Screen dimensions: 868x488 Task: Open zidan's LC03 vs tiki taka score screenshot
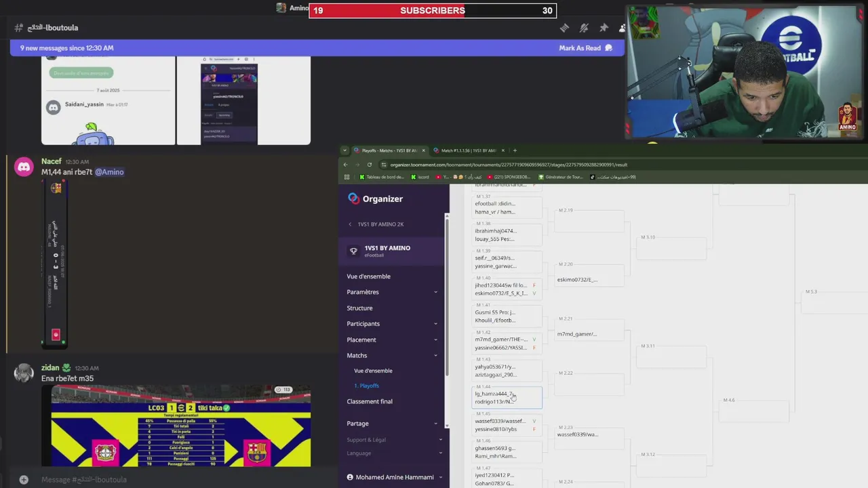coord(181,426)
